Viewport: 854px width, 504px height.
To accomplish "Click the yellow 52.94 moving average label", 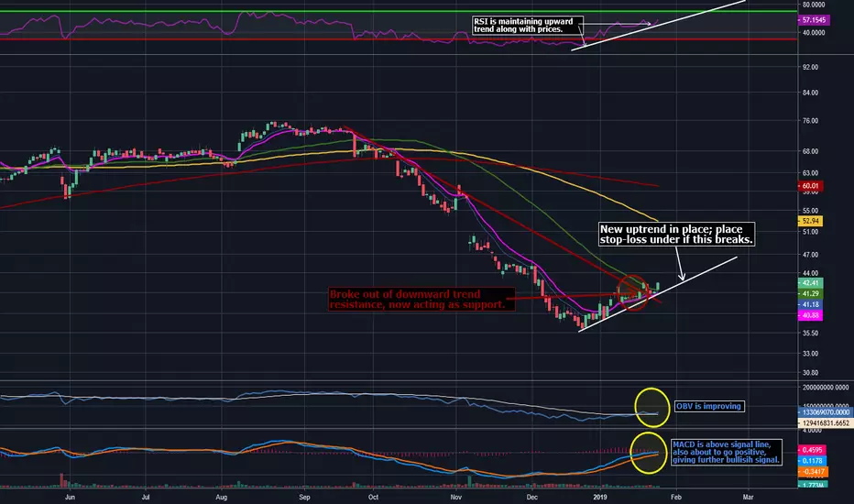I will coord(810,221).
